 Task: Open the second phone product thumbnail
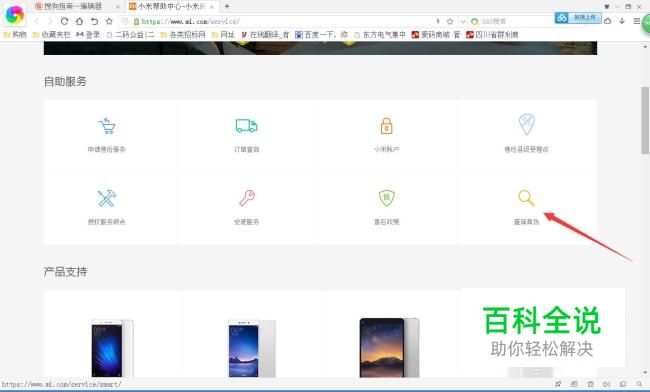point(251,348)
